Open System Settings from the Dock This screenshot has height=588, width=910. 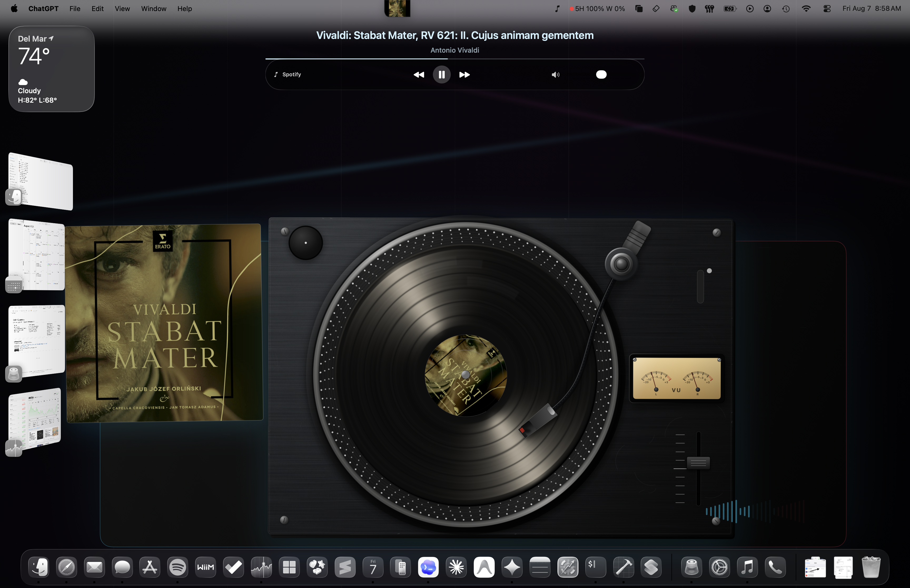[719, 567]
